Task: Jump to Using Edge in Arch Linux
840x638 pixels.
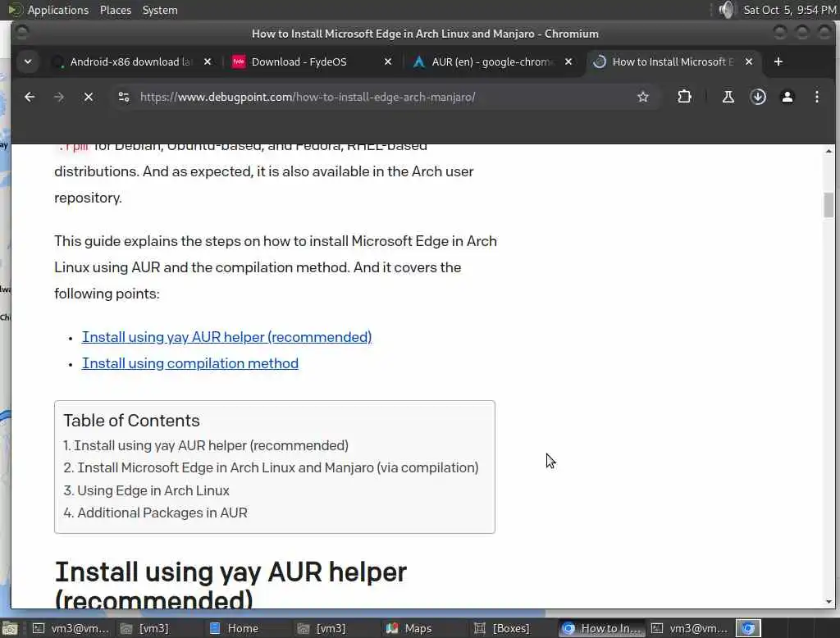Action: [146, 490]
